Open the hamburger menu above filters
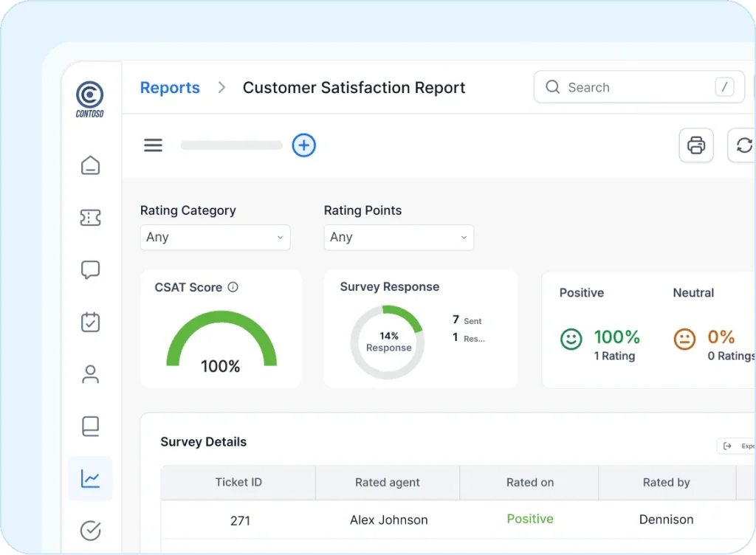Viewport: 756px width, 555px height. [x=153, y=145]
